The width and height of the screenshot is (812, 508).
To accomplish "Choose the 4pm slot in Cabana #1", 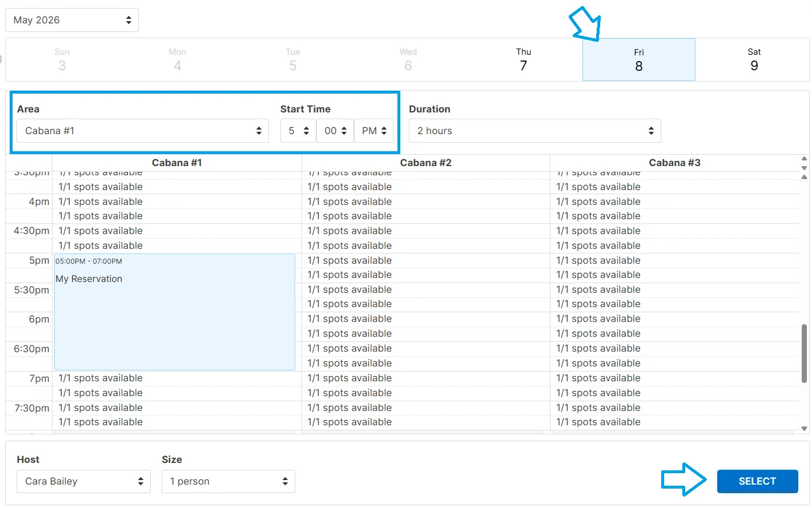I will click(x=177, y=201).
